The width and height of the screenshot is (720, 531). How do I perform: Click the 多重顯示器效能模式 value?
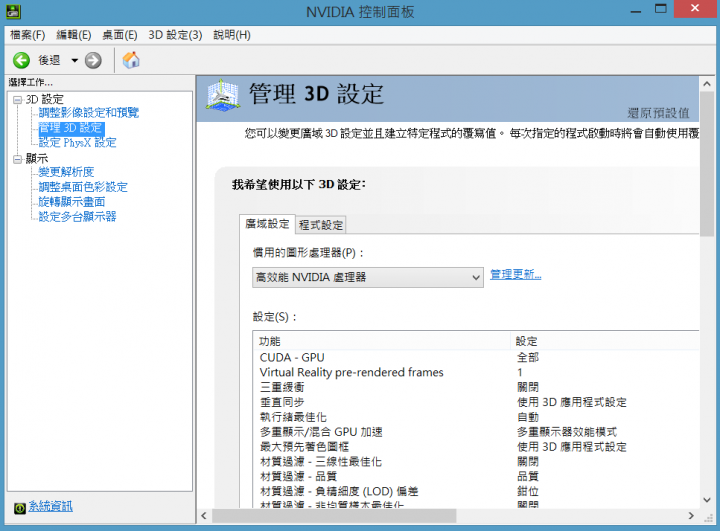pos(567,432)
